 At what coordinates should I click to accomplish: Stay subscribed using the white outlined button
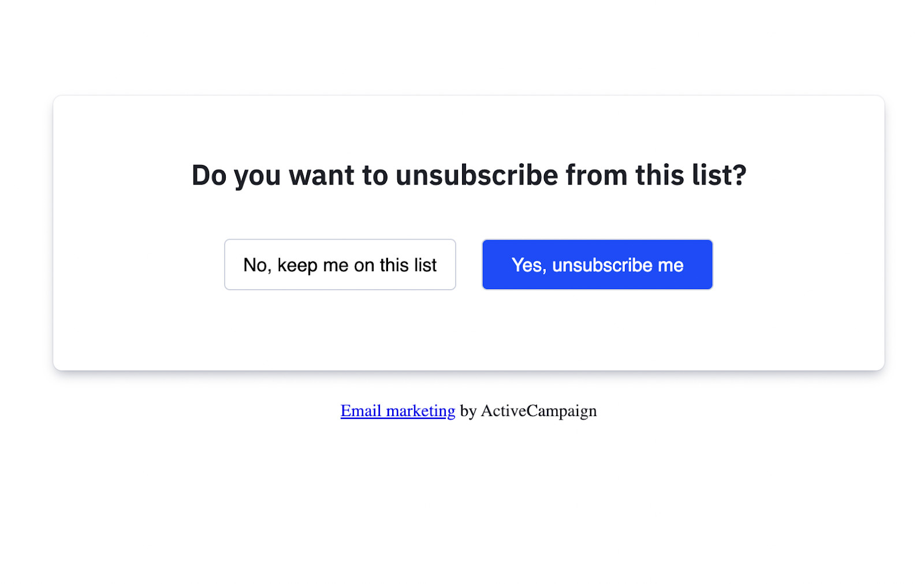coord(340,265)
